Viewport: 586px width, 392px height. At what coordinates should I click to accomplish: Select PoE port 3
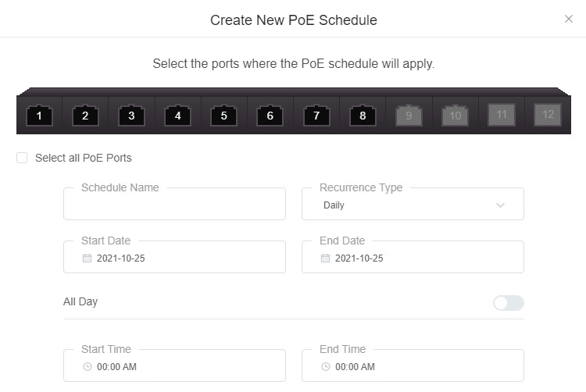pyautogui.click(x=131, y=116)
